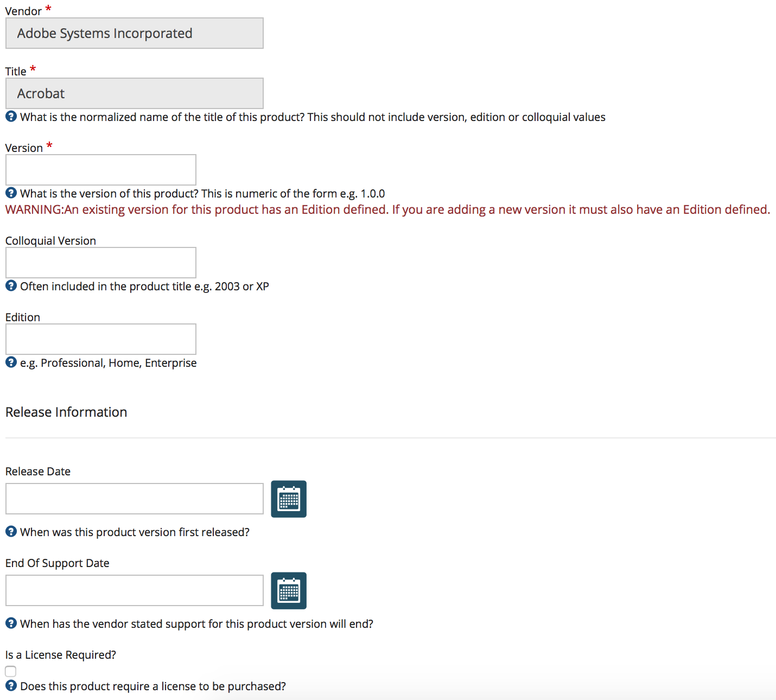This screenshot has height=700, width=776.
Task: Click the End Of Support Date text field
Action: click(x=134, y=590)
